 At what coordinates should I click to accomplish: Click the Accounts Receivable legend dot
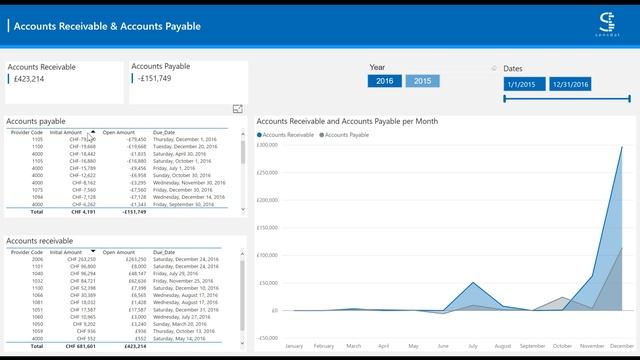tap(259, 135)
